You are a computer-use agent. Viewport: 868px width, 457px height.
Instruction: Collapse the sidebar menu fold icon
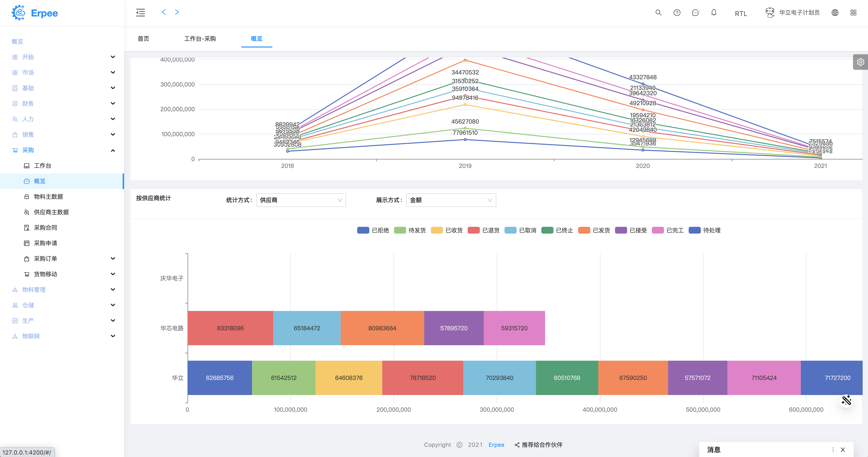(x=141, y=13)
